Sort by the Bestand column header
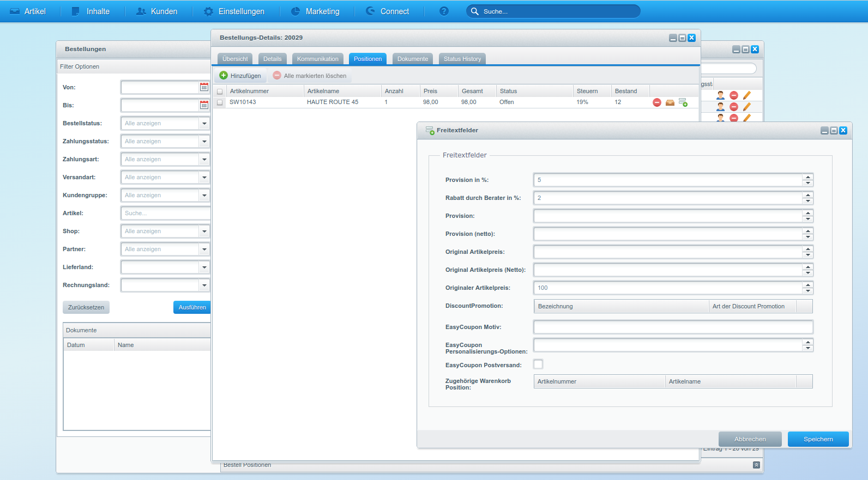The image size is (868, 480). tap(631, 91)
